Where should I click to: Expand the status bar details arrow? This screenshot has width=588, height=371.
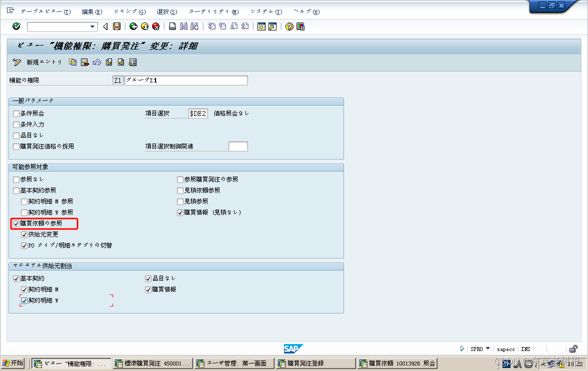coord(462,349)
